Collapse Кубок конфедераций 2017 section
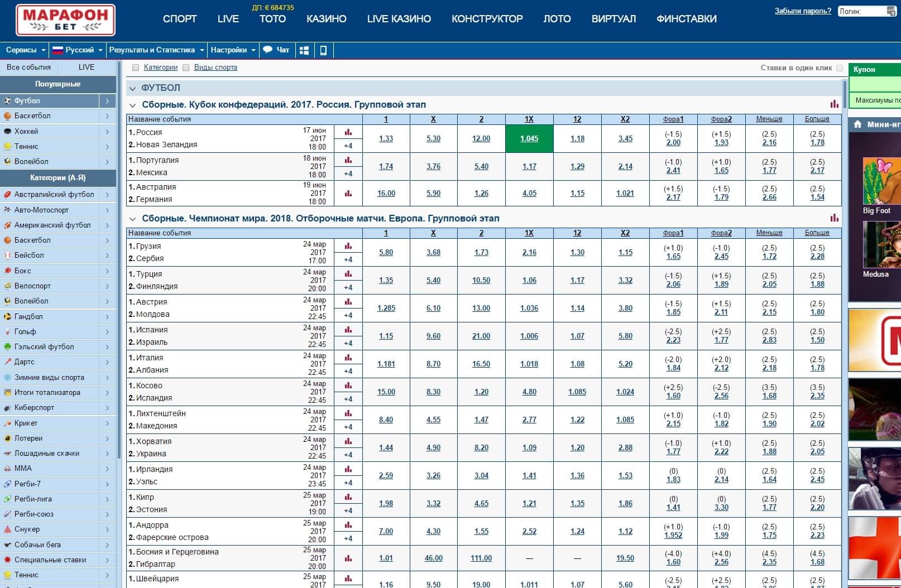Screen dimensions: 901x588 133,105
